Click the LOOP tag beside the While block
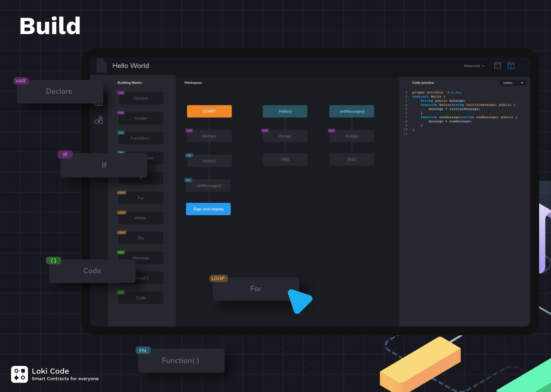551x392 pixels. pos(122,212)
